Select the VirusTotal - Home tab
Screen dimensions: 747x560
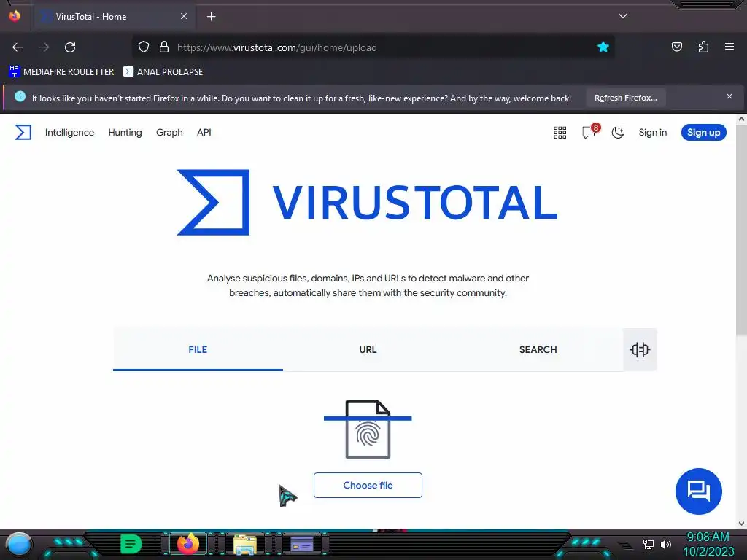click(x=115, y=16)
